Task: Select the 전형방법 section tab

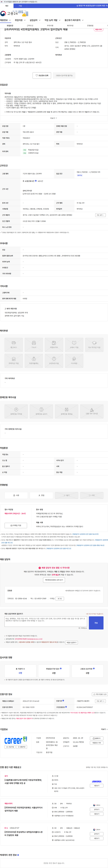Action: (90, 26)
